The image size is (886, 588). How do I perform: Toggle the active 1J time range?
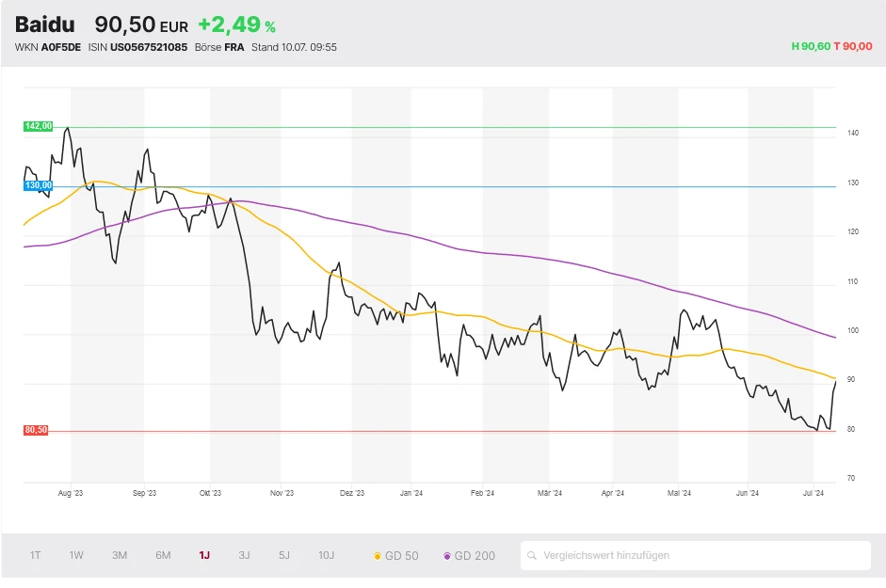[x=204, y=556]
